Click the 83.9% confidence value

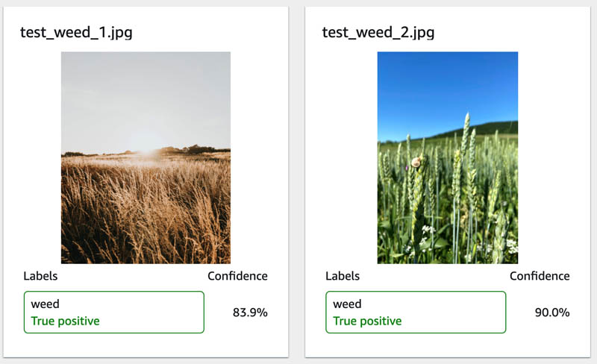250,313
